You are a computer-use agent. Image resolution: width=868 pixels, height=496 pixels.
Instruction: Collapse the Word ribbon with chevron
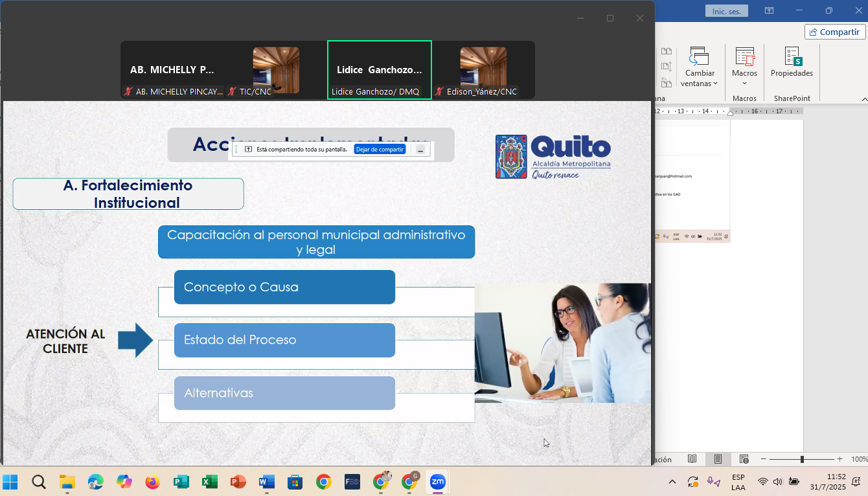tap(863, 99)
